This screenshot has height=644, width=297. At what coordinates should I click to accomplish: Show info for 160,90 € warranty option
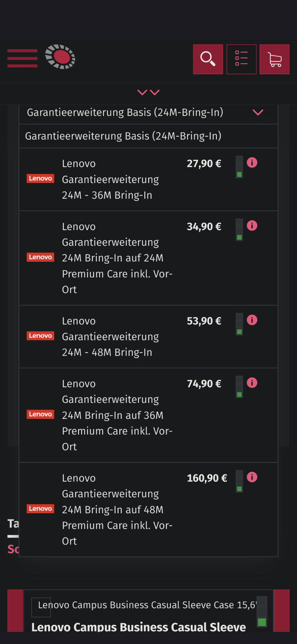point(252,477)
